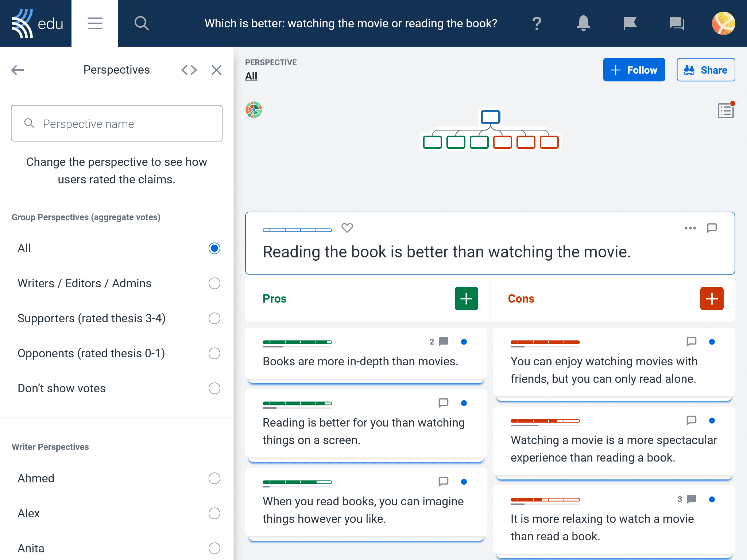Open comments on 'enjoy watching movies with friends' claim
This screenshot has height=560, width=747.
point(692,342)
